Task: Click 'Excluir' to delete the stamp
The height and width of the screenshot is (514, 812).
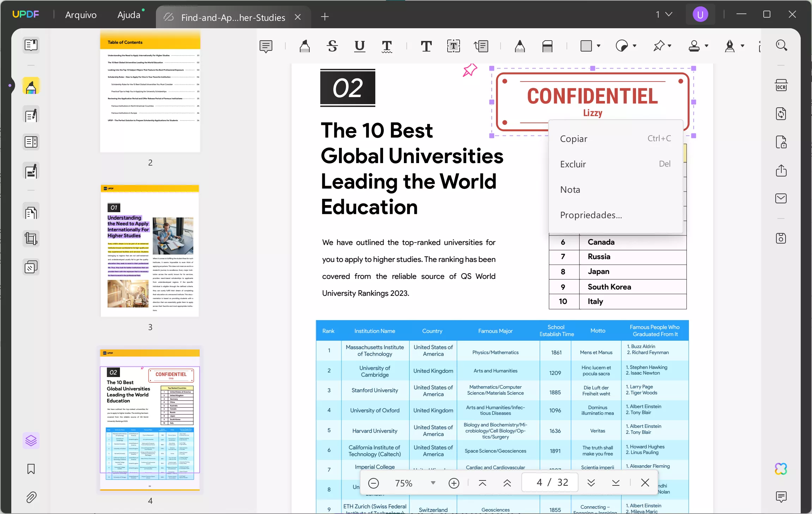Action: 573,164
